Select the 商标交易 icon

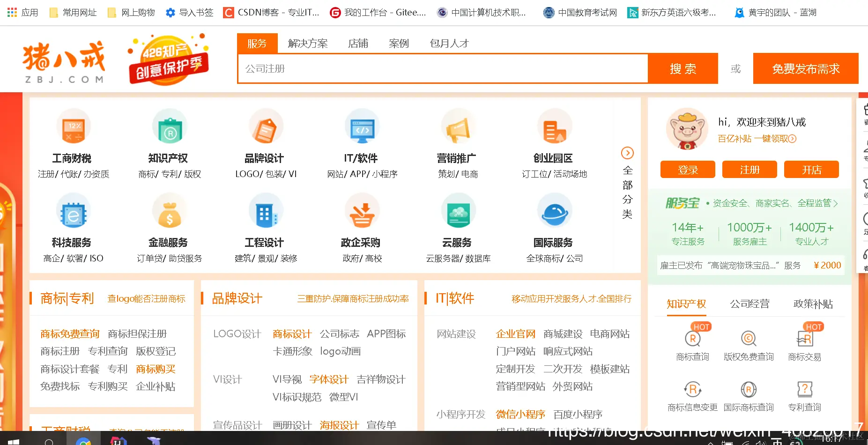pos(806,339)
